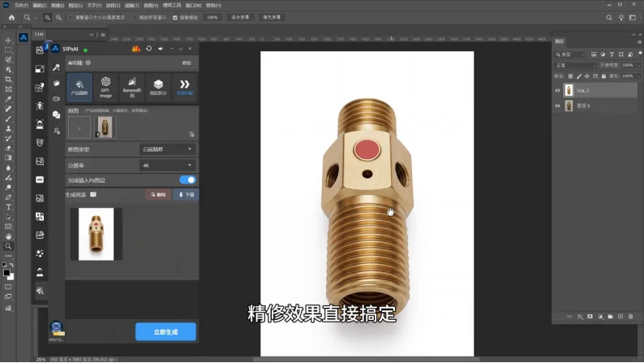The height and width of the screenshot is (363, 644).
Task: Select the Eyedropper tool
Action: pos(8,99)
